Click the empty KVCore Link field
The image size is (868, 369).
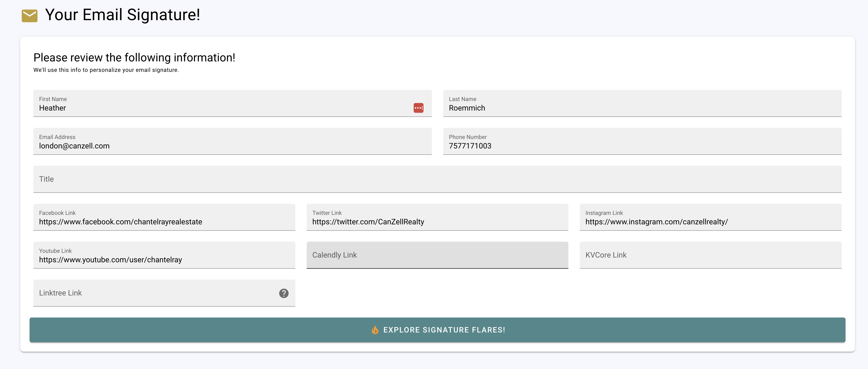710,255
